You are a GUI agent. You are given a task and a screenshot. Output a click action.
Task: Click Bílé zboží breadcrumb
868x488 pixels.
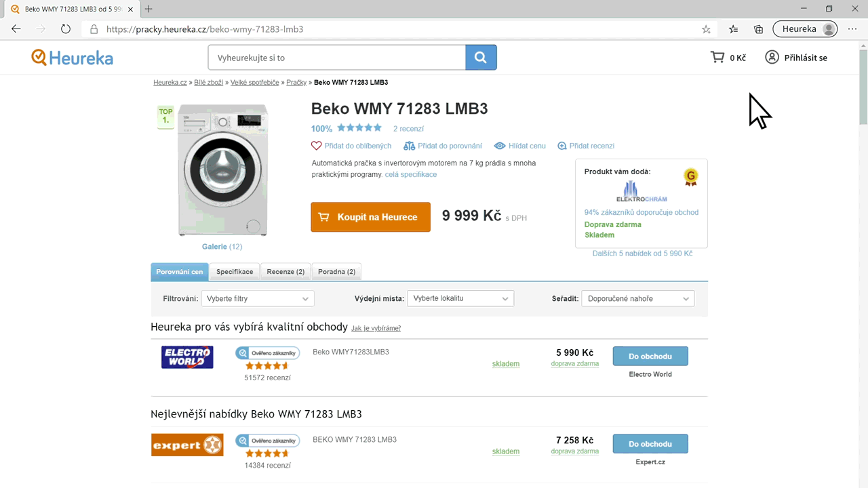pos(208,82)
